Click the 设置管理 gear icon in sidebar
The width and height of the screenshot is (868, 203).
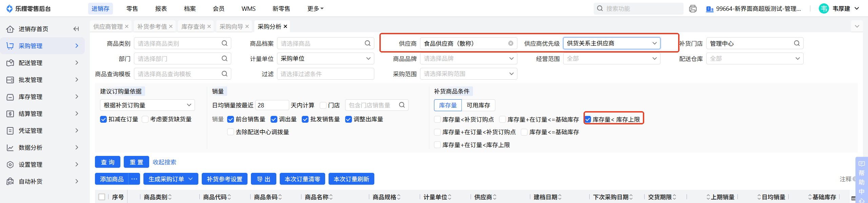pos(10,164)
